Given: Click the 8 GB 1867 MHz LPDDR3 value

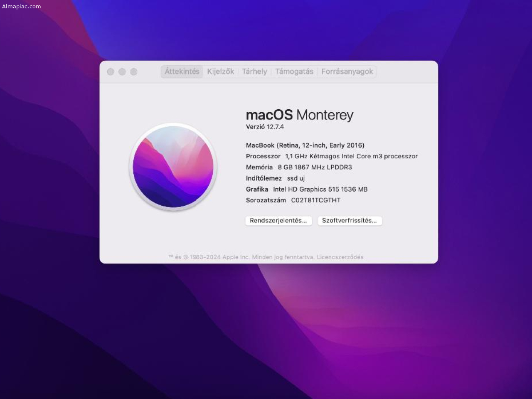Looking at the screenshot, I should [x=315, y=167].
